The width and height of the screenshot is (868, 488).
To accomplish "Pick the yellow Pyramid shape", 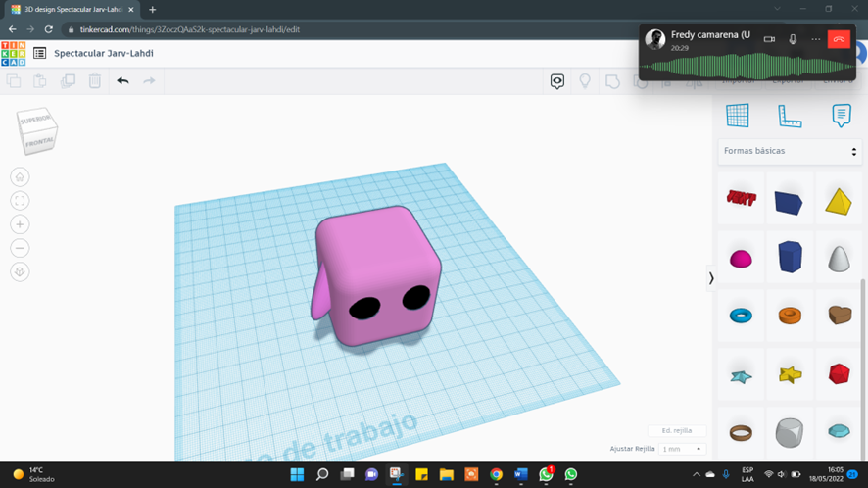I will [838, 201].
